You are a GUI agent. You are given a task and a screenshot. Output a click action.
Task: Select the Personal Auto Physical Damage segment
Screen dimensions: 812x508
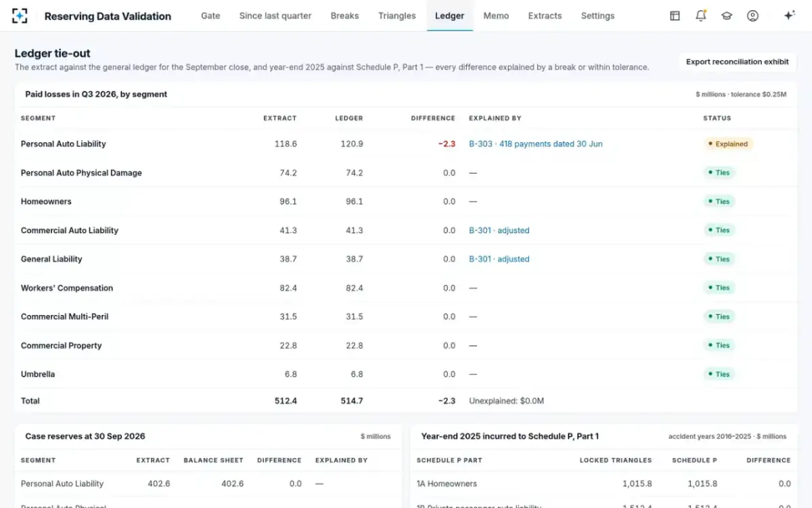pyautogui.click(x=81, y=173)
